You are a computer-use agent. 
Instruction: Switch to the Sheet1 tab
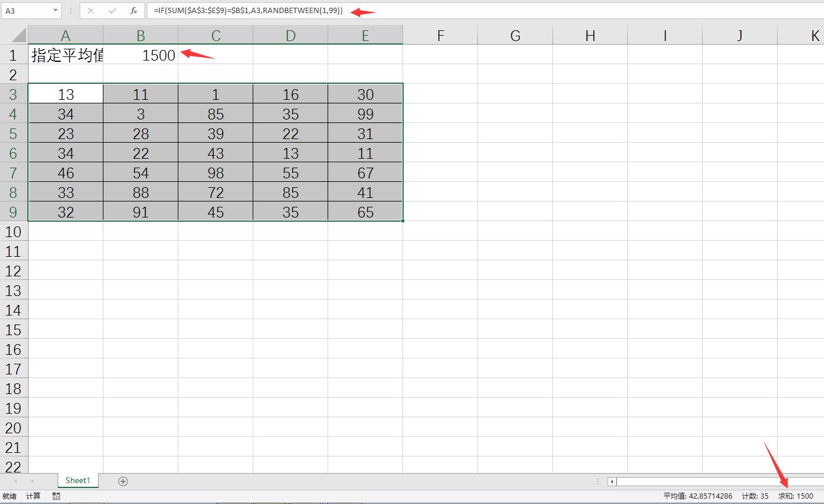click(78, 481)
